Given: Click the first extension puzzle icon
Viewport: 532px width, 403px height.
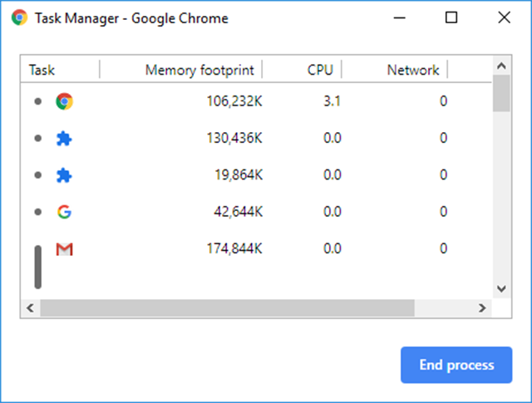Looking at the screenshot, I should 64,139.
